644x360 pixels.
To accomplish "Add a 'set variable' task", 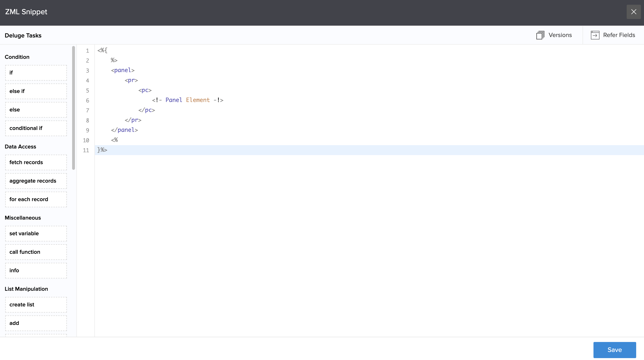I will [x=36, y=234].
